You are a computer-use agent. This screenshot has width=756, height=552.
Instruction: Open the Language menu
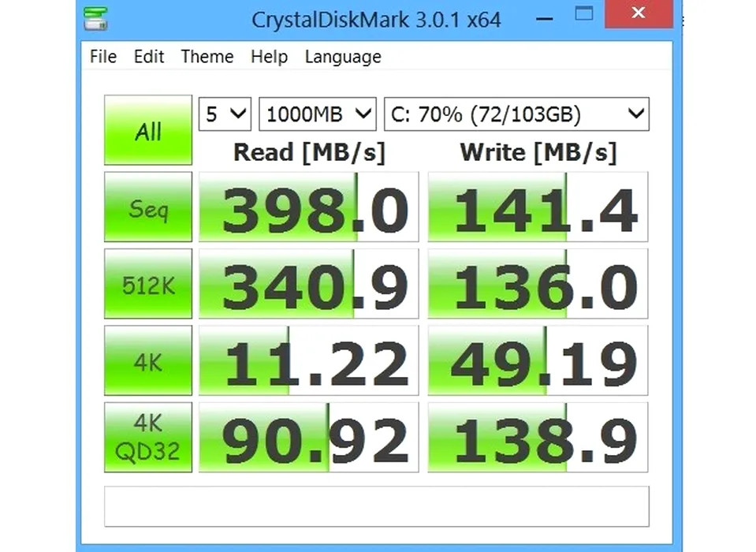pyautogui.click(x=342, y=57)
